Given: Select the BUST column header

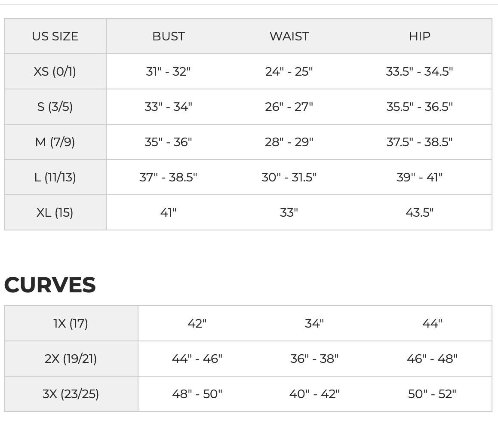Looking at the screenshot, I should [168, 36].
